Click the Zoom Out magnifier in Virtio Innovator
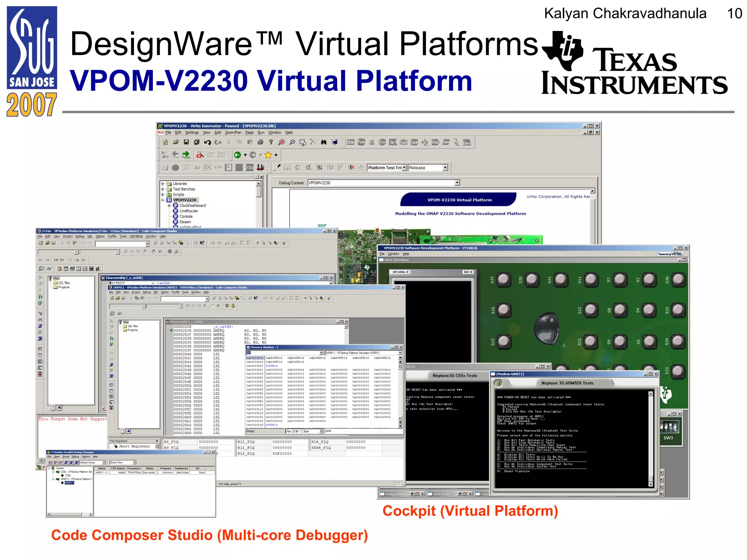This screenshot has height=560, width=747. click(x=292, y=143)
